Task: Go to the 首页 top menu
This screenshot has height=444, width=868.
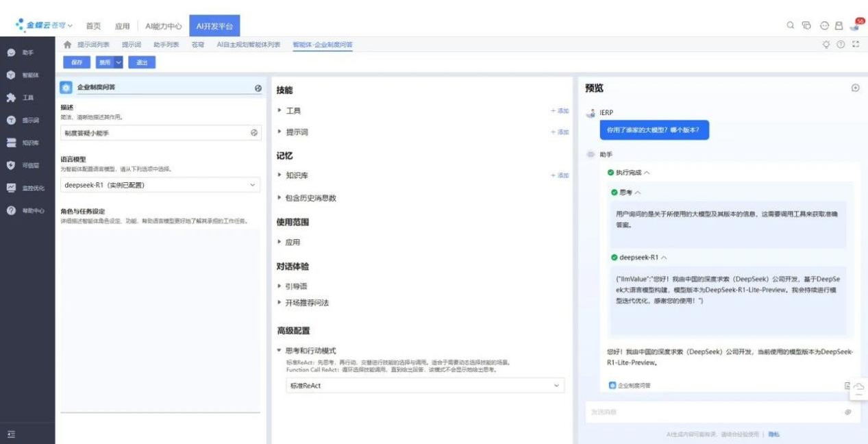Action: (93, 26)
